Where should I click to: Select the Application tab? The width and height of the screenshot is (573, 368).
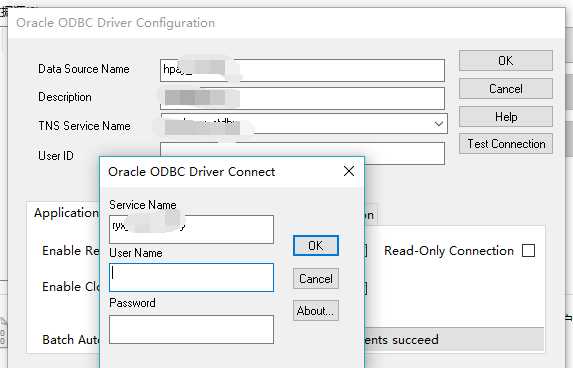66,213
